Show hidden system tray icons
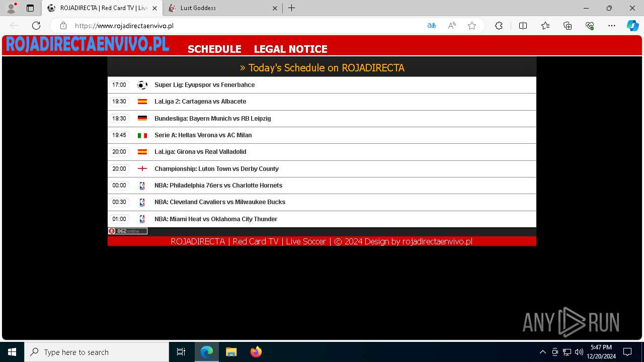 [x=542, y=352]
